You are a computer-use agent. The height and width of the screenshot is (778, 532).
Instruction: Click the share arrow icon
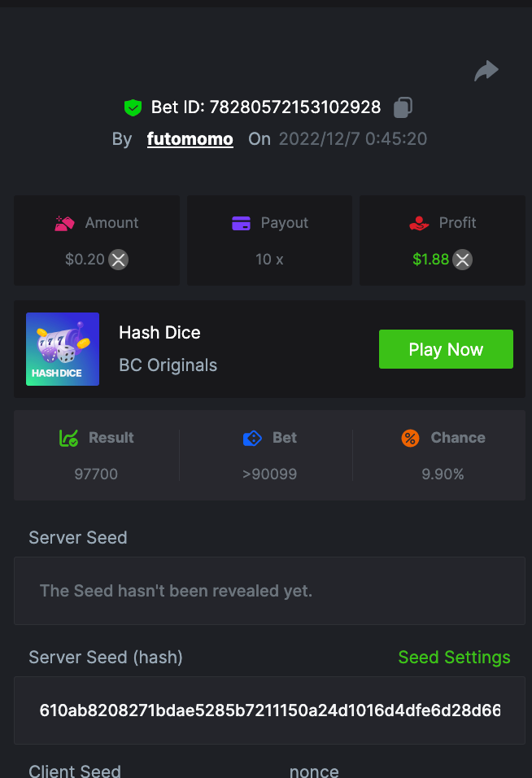coord(486,72)
